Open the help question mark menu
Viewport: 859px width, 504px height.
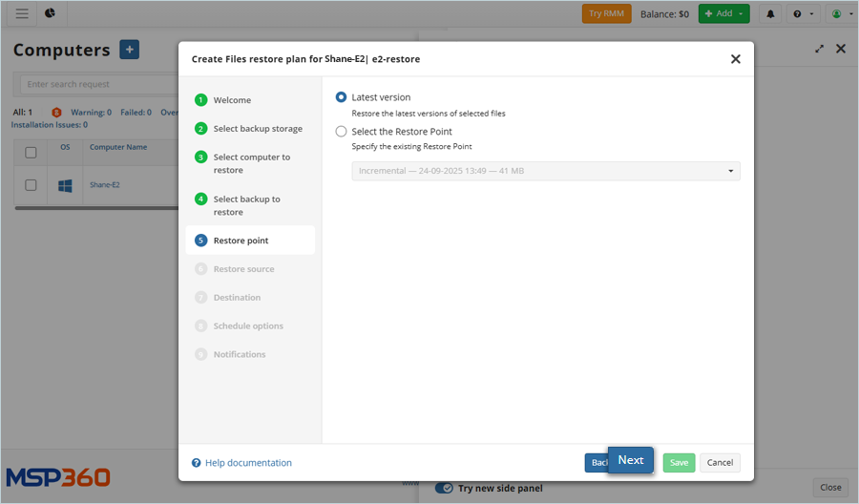(x=804, y=13)
